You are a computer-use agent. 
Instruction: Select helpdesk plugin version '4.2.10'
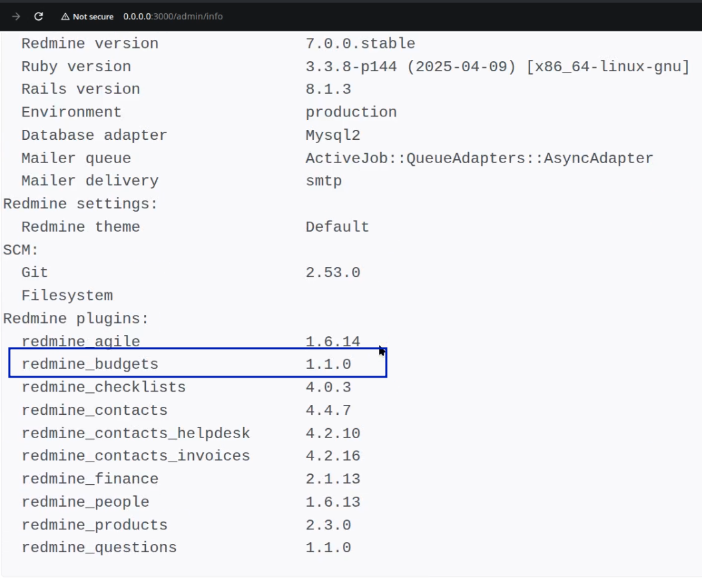(x=333, y=433)
